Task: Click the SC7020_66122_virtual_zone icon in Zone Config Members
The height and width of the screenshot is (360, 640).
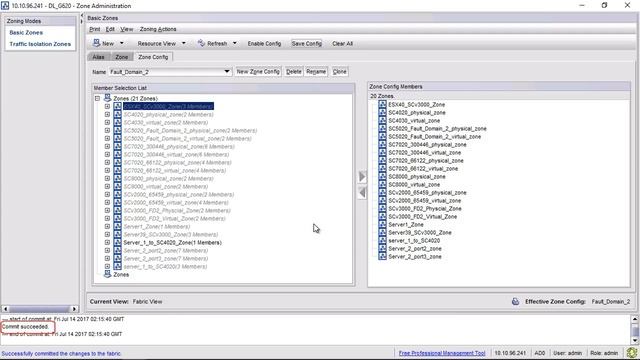Action: point(382,168)
